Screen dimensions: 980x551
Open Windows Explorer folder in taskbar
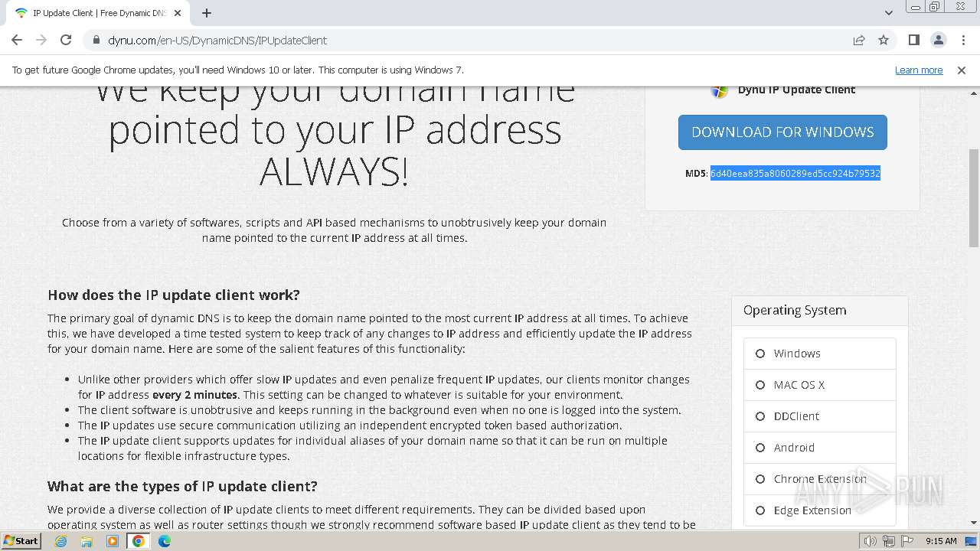[x=87, y=541]
